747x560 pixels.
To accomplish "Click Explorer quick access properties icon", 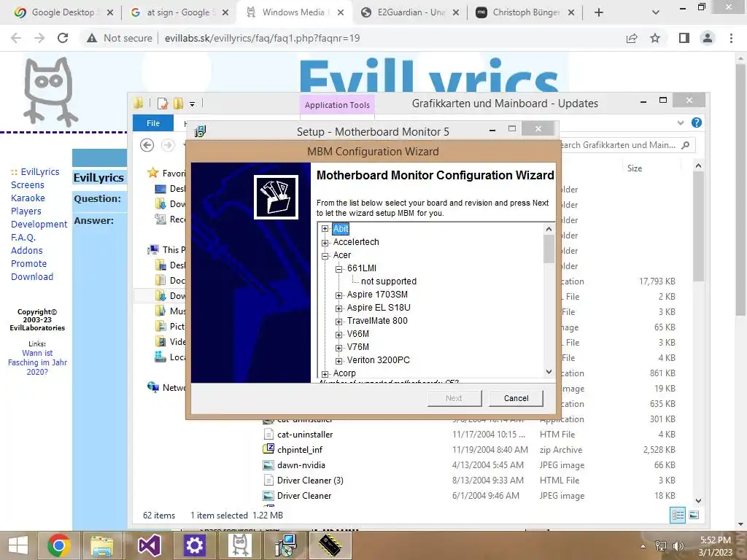I will coord(163,104).
